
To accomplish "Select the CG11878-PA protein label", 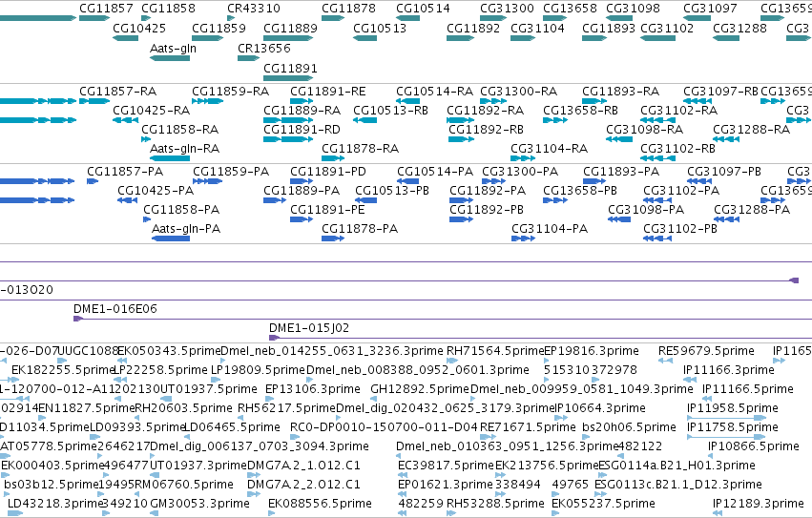I will [360, 230].
